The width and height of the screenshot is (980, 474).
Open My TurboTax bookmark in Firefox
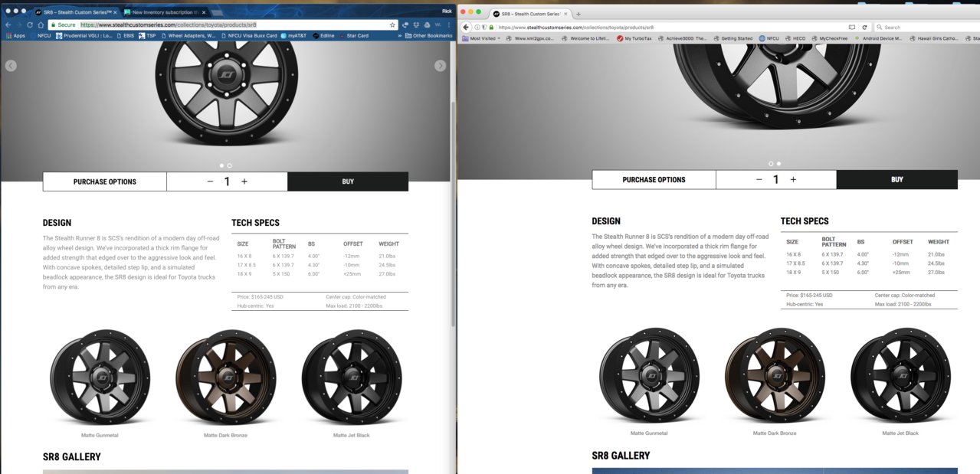coord(635,38)
